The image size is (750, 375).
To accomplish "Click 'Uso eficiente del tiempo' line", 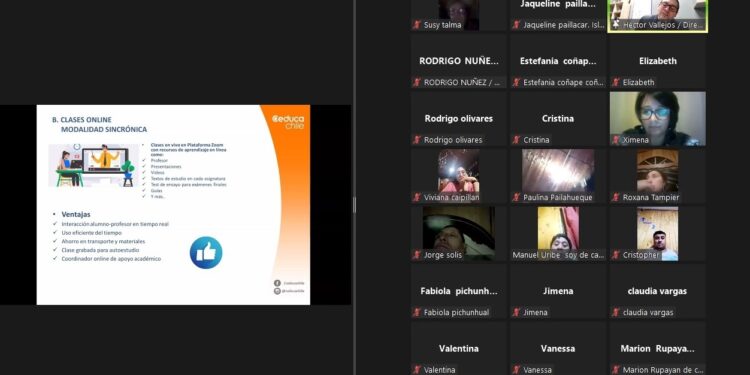I will click(91, 232).
